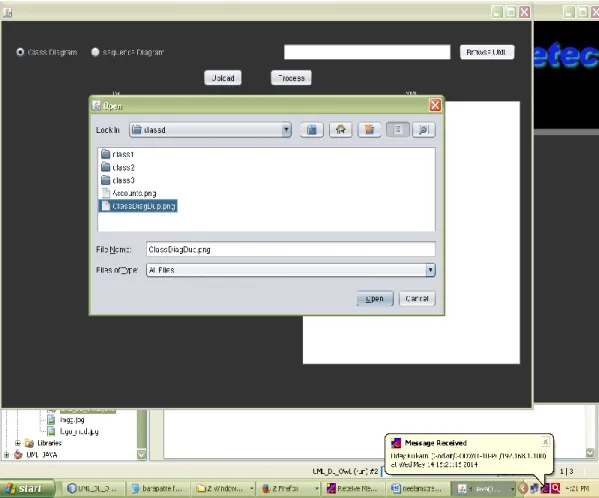Screen dimensions: 599x498
Task: Open grouped Windows Explorer taskbar item
Action: (x=223, y=488)
